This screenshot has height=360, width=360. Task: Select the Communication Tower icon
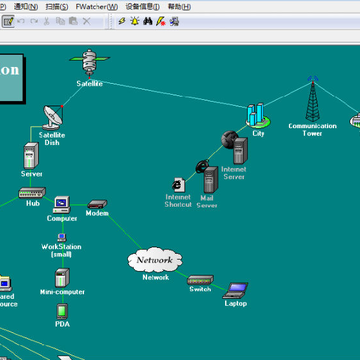(x=312, y=99)
